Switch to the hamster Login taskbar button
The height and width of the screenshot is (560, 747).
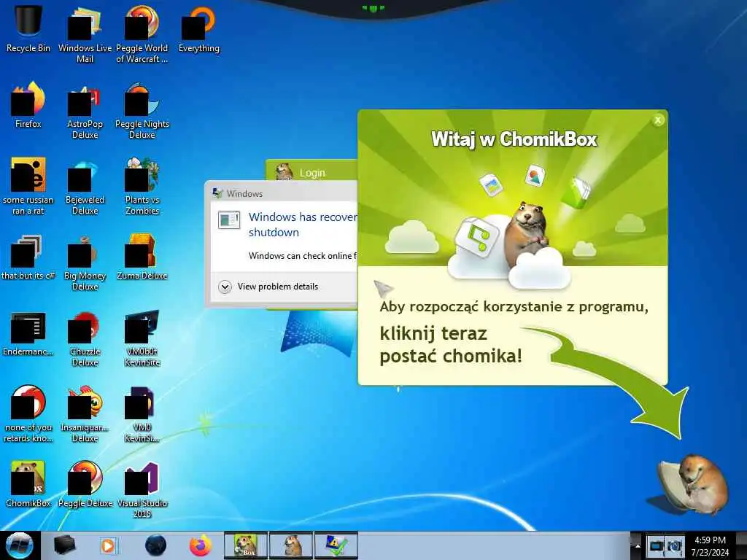(x=291, y=545)
